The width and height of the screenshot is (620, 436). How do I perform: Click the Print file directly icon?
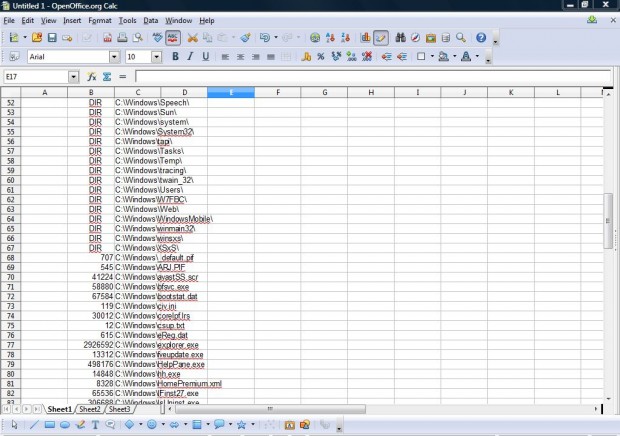click(x=122, y=38)
